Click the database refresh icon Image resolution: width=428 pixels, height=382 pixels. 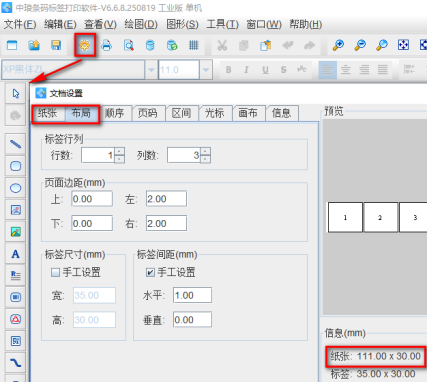point(172,45)
